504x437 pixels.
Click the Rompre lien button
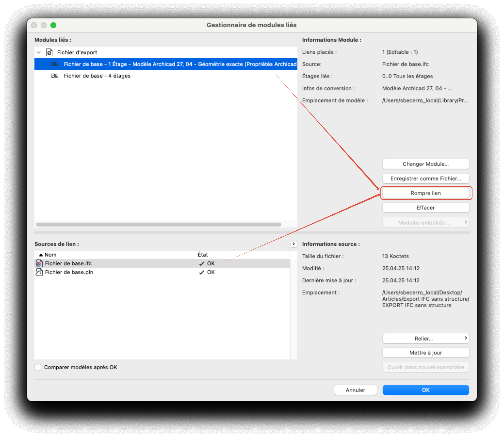tap(426, 193)
